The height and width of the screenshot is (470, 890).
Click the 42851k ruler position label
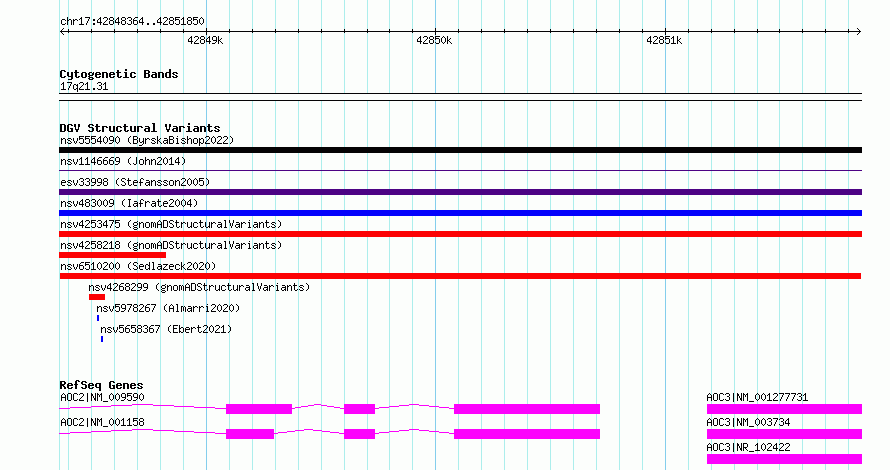(664, 41)
